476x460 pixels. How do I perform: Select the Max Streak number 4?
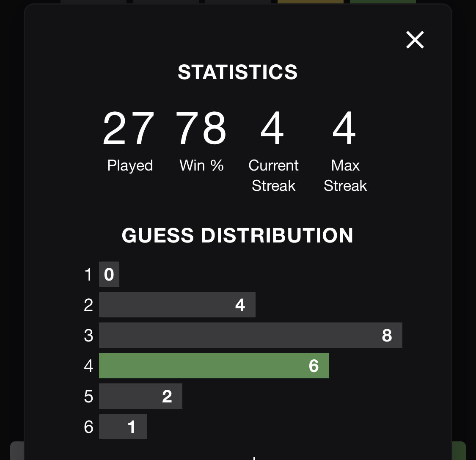(x=344, y=128)
